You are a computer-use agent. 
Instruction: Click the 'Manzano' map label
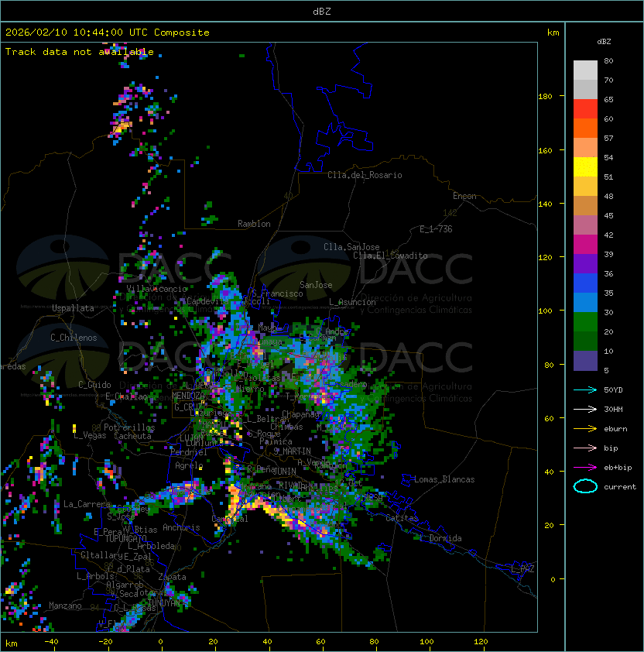point(65,606)
